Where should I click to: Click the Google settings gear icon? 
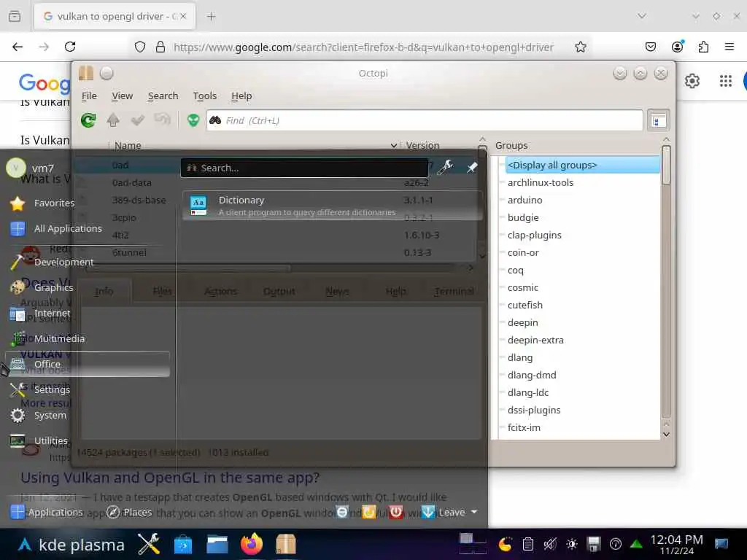pyautogui.click(x=692, y=81)
